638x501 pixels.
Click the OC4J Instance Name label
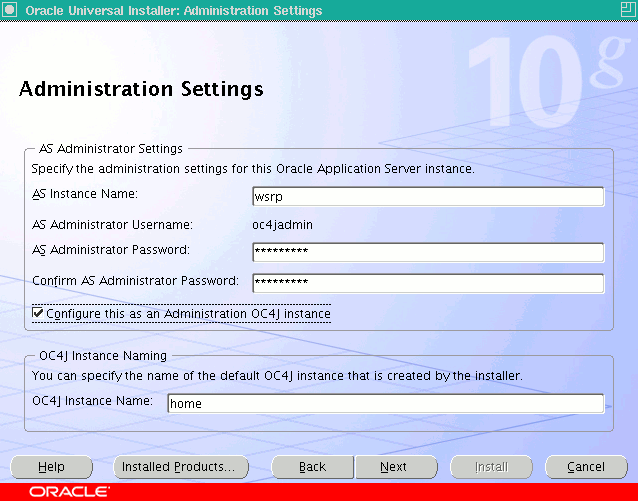point(92,400)
